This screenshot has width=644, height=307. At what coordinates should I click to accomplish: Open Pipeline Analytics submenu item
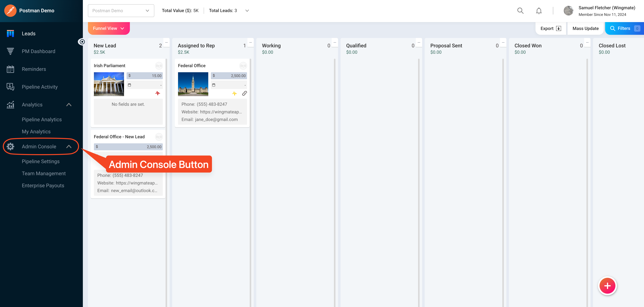click(x=42, y=119)
